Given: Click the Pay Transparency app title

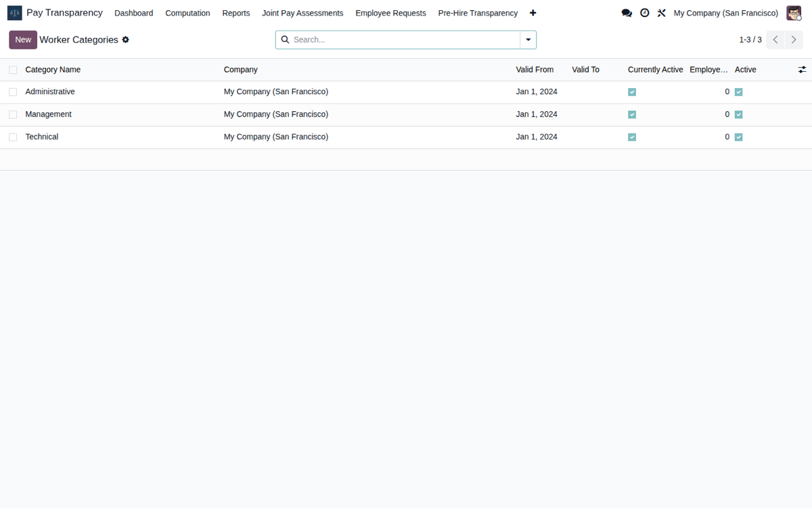Looking at the screenshot, I should (64, 13).
